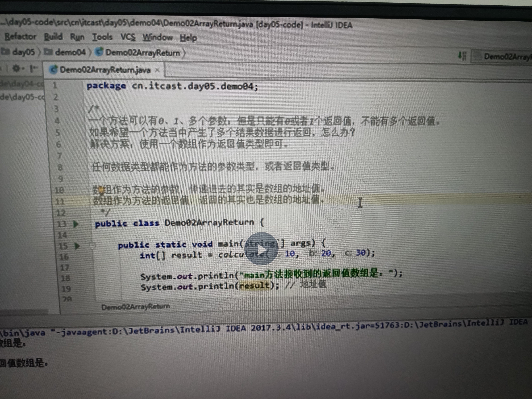532x399 pixels.
Task: Click class icon in Demo02ArrayReturn.java tab
Action: click(x=53, y=70)
